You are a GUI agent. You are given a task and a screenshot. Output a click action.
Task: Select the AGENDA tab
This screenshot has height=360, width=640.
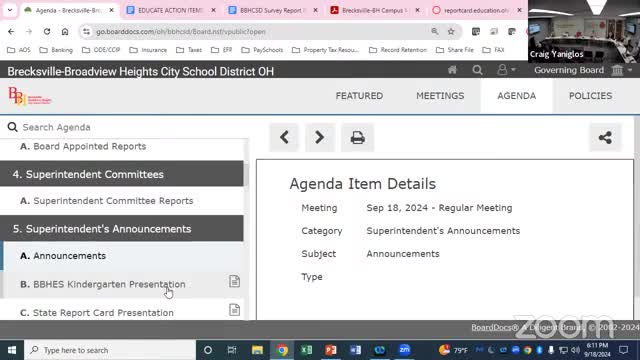tap(516, 96)
